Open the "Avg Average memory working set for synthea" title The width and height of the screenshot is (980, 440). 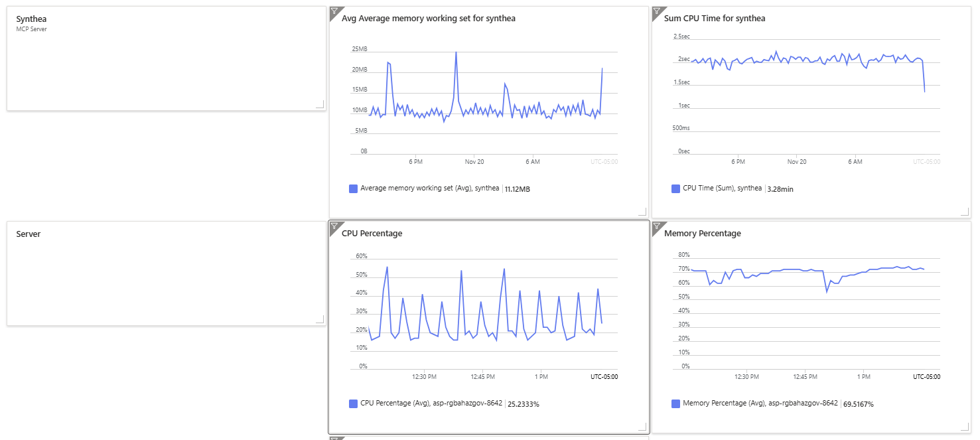click(429, 19)
